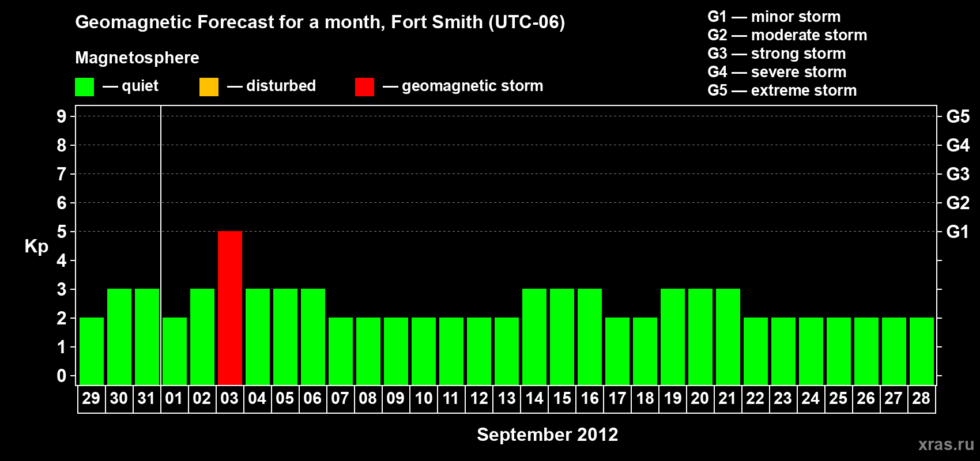Viewport: 980px width, 461px height.
Task: Click the G2 — moderate storm legend line
Action: click(787, 35)
